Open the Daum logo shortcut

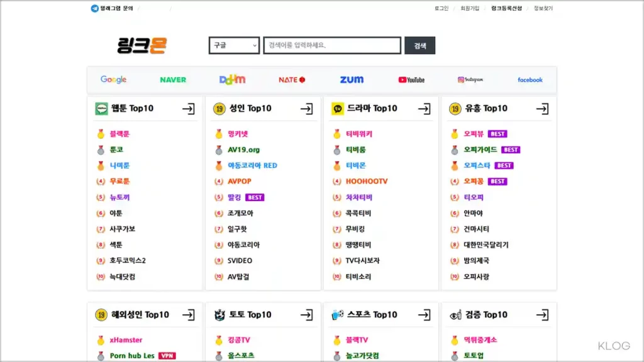click(x=233, y=80)
